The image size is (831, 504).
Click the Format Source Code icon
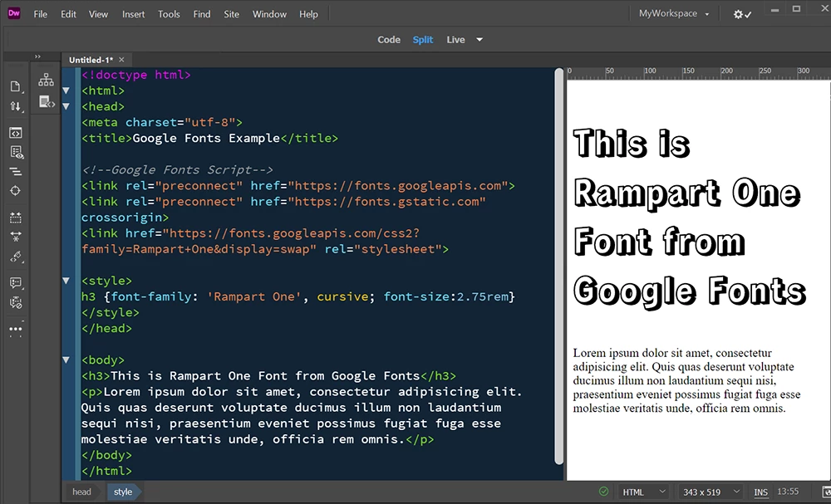pyautogui.click(x=15, y=172)
